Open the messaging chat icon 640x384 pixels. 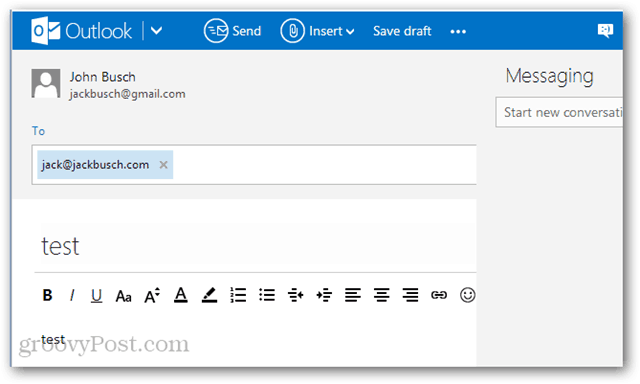pyautogui.click(x=605, y=30)
